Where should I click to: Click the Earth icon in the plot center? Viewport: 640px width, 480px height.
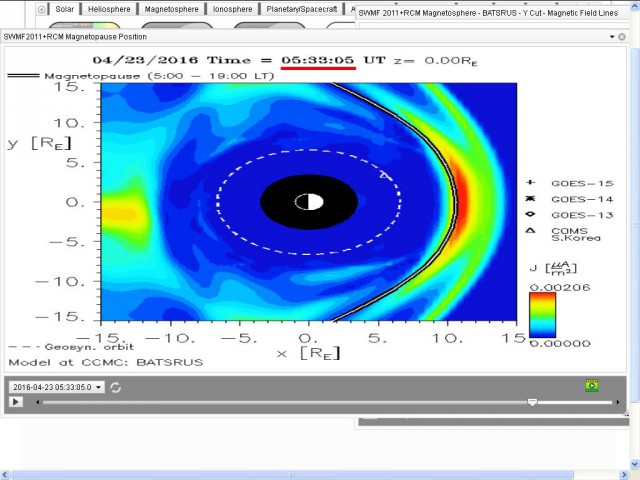pyautogui.click(x=309, y=202)
